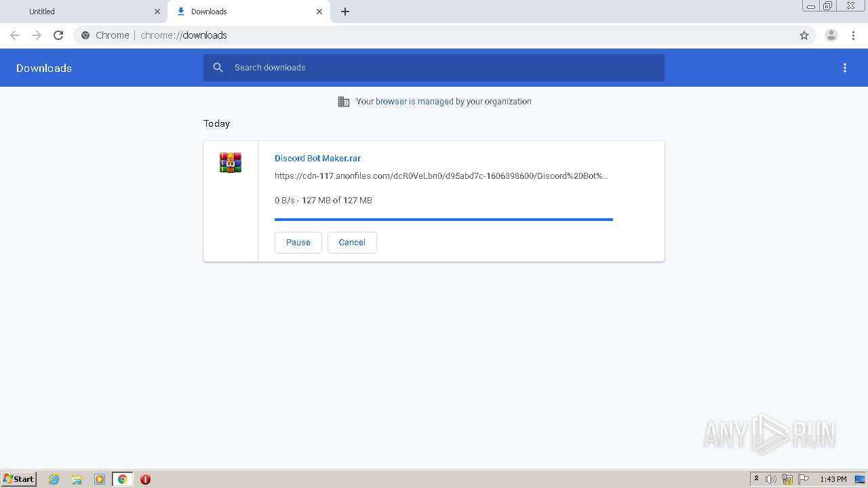The width and height of the screenshot is (868, 488).
Task: Click the Action Center flag icon
Action: coord(804,479)
